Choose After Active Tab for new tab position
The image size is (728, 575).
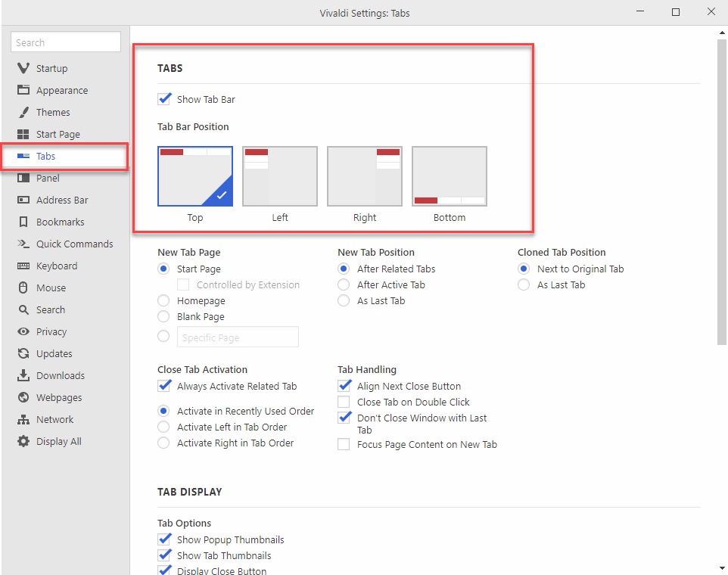pos(344,284)
